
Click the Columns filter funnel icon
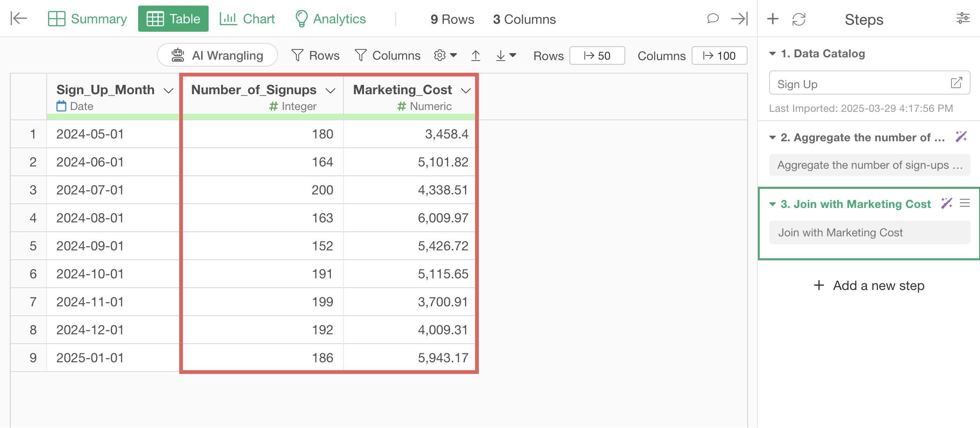pyautogui.click(x=360, y=55)
